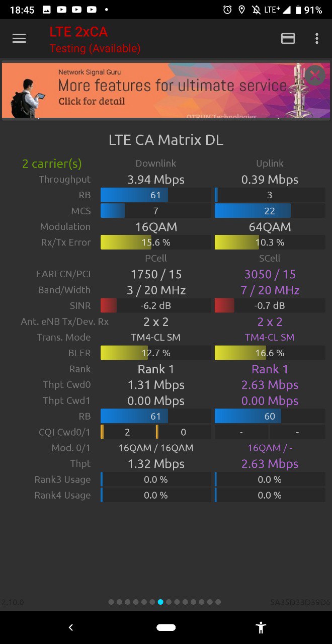332x644 pixels.
Task: Close the Network Signal Guru ad banner
Action: [315, 76]
